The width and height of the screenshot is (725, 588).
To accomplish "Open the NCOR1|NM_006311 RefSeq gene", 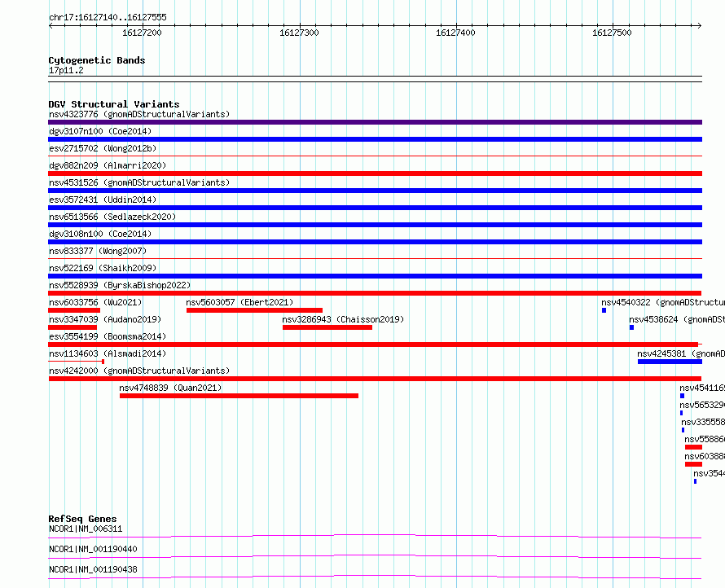I will click(86, 529).
